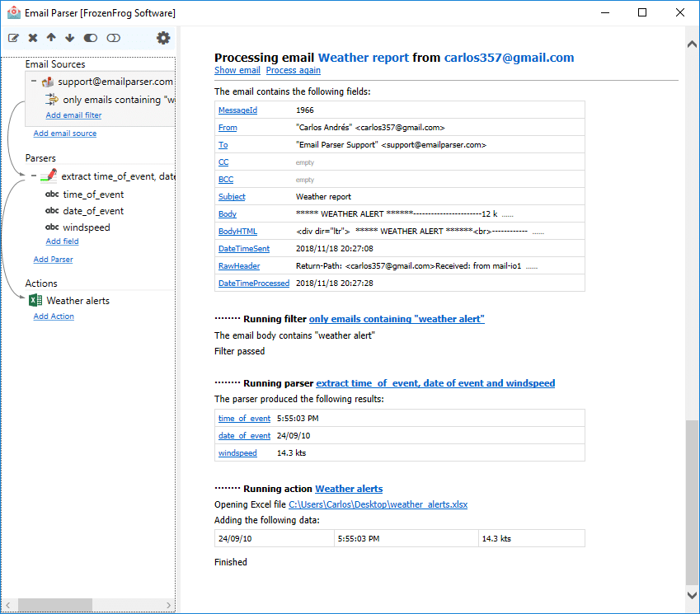
Task: Open settings via the gear icon
Action: (162, 37)
